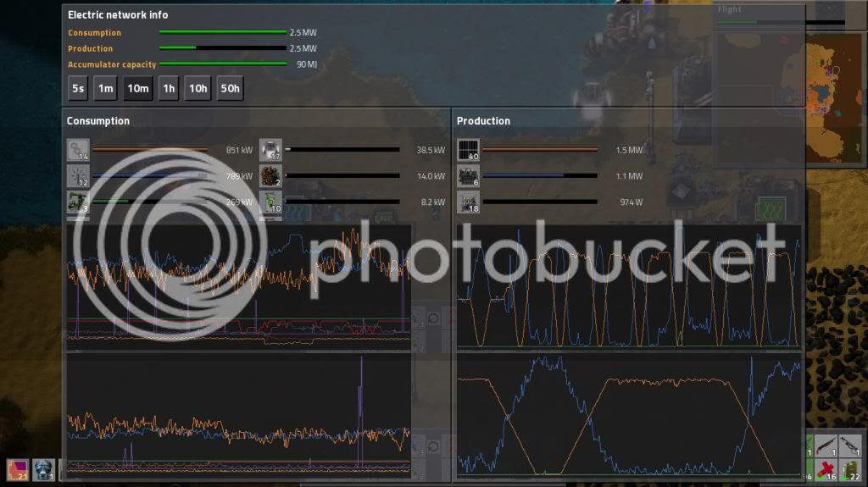
Task: Select the 10m time range button
Action: point(138,89)
